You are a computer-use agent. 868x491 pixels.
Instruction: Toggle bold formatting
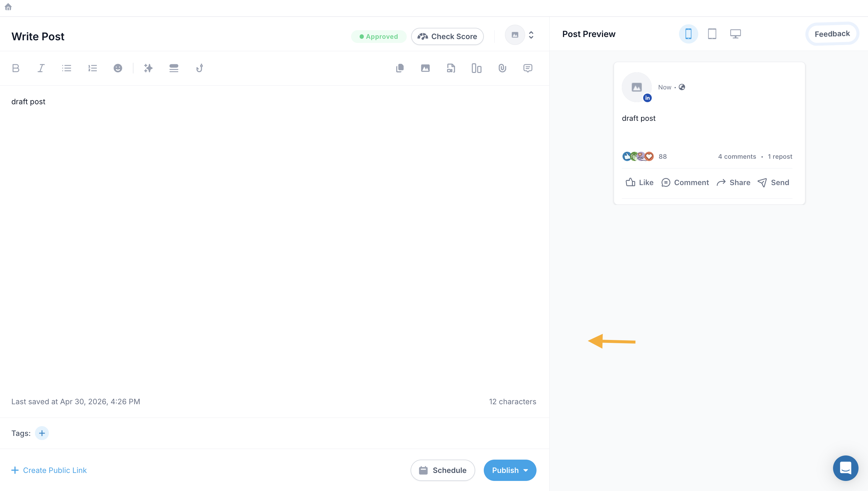click(x=15, y=68)
